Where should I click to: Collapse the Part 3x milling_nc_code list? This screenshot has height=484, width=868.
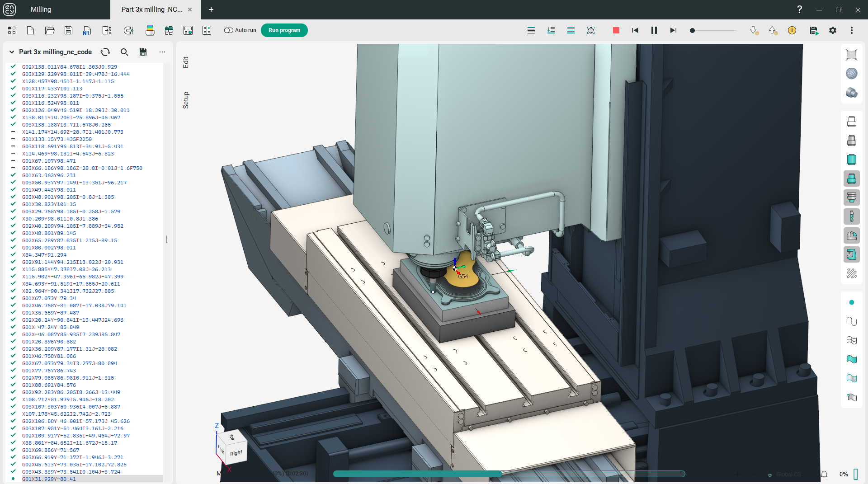12,52
